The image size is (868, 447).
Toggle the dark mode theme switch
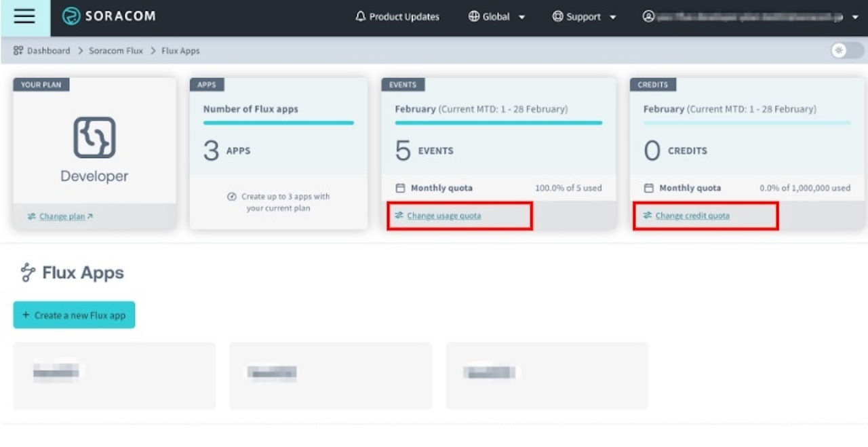(x=847, y=51)
